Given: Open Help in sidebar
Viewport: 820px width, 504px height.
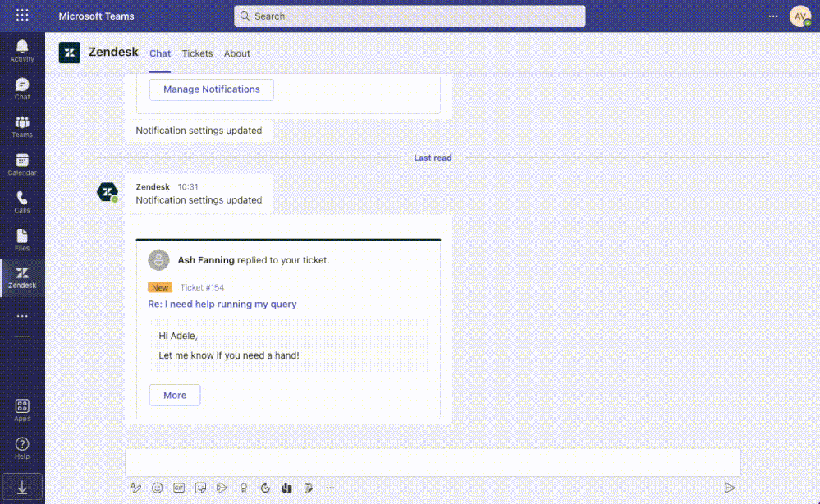Looking at the screenshot, I should point(22,448).
